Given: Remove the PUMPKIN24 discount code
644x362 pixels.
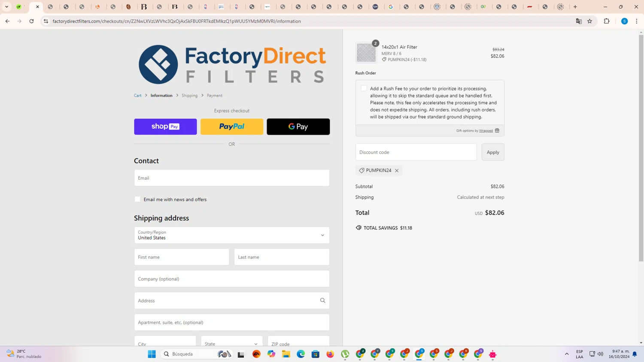Looking at the screenshot, I should coord(397,171).
